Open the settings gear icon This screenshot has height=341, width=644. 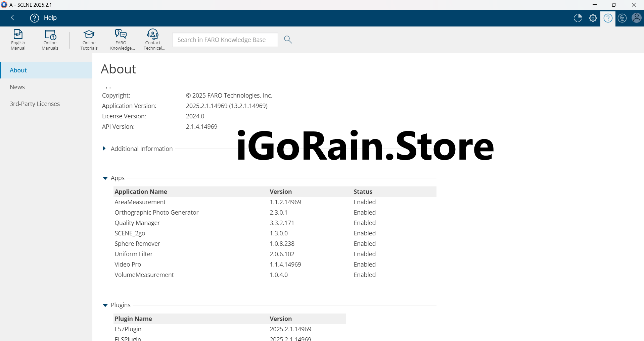coord(593,18)
